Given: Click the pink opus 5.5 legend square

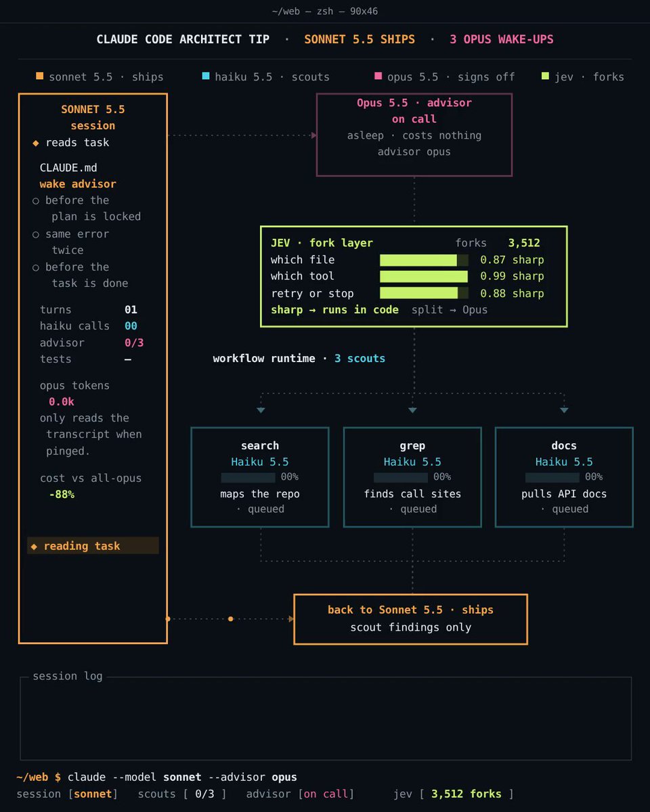Looking at the screenshot, I should [378, 76].
